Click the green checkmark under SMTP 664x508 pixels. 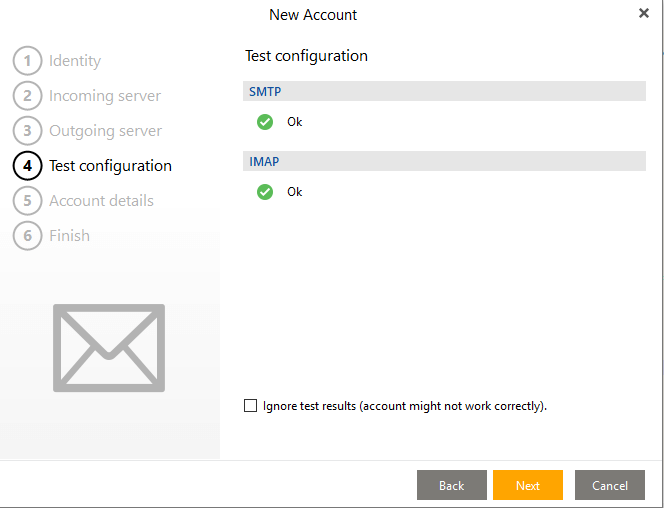[265, 122]
